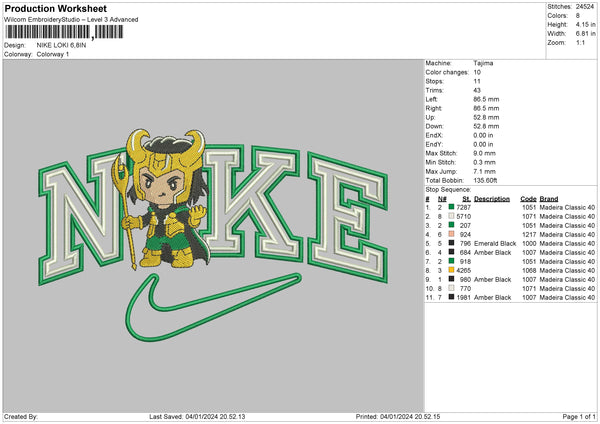Click the 'Code' column header
600x424 pixels.
[x=528, y=199]
